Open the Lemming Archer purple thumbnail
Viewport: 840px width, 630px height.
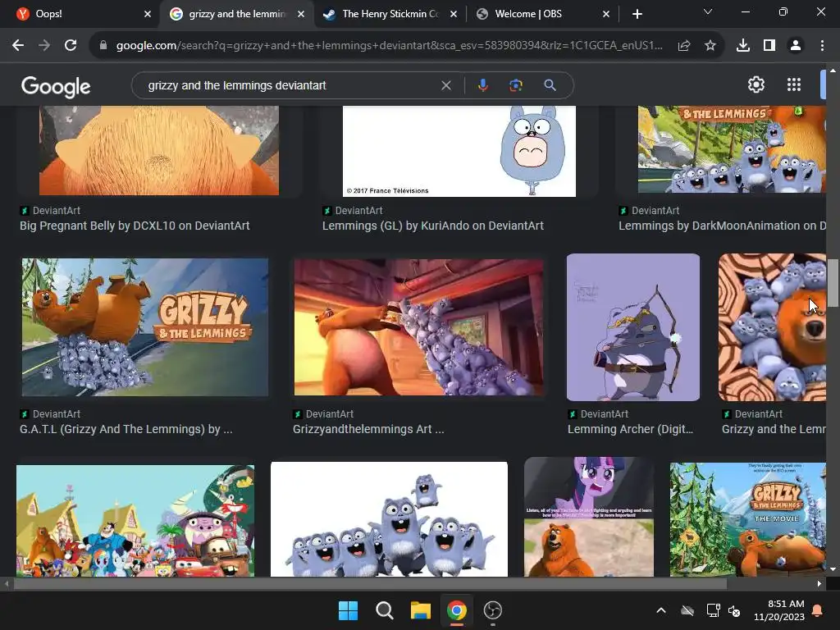coord(633,327)
